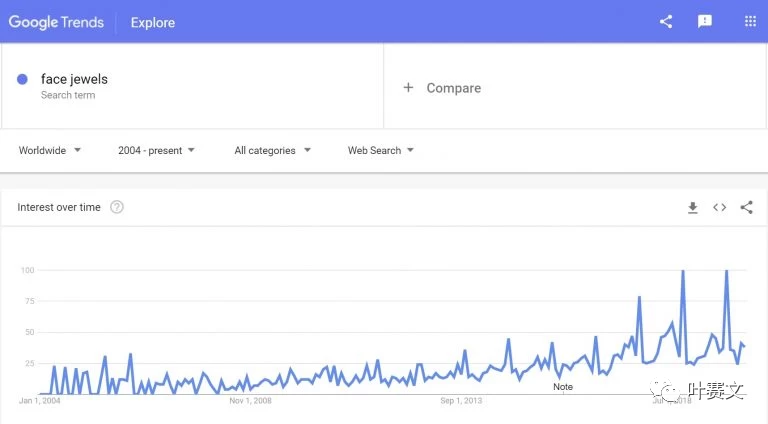Viewport: 768px width, 424px height.
Task: Open the send feedback icon
Action: (x=705, y=22)
